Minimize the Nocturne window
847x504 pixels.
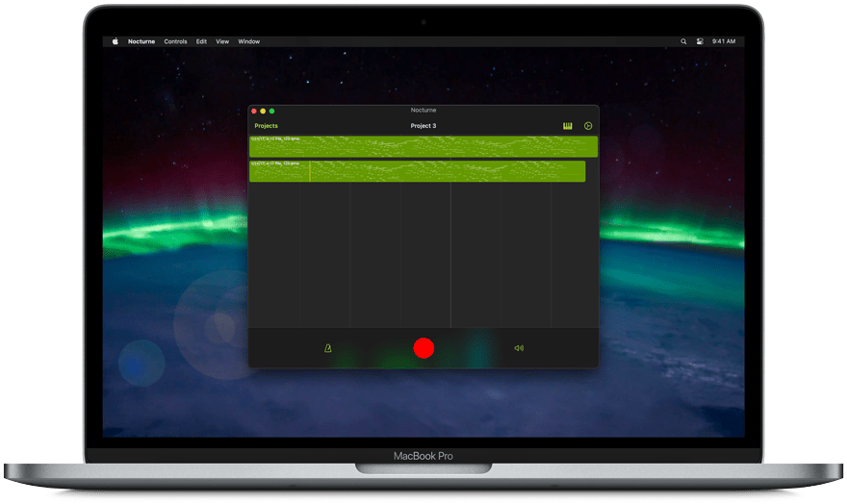tap(263, 112)
